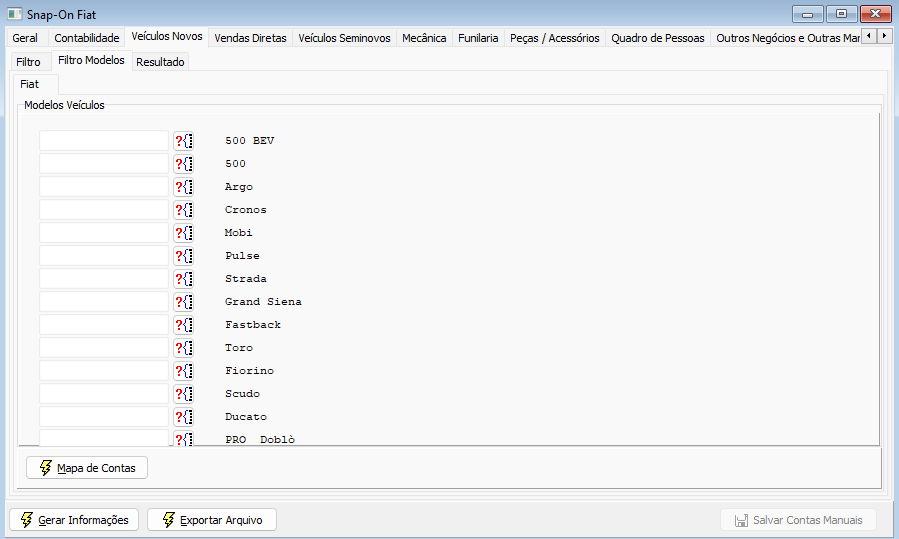Open Quadro de Pessoas tab

658,38
